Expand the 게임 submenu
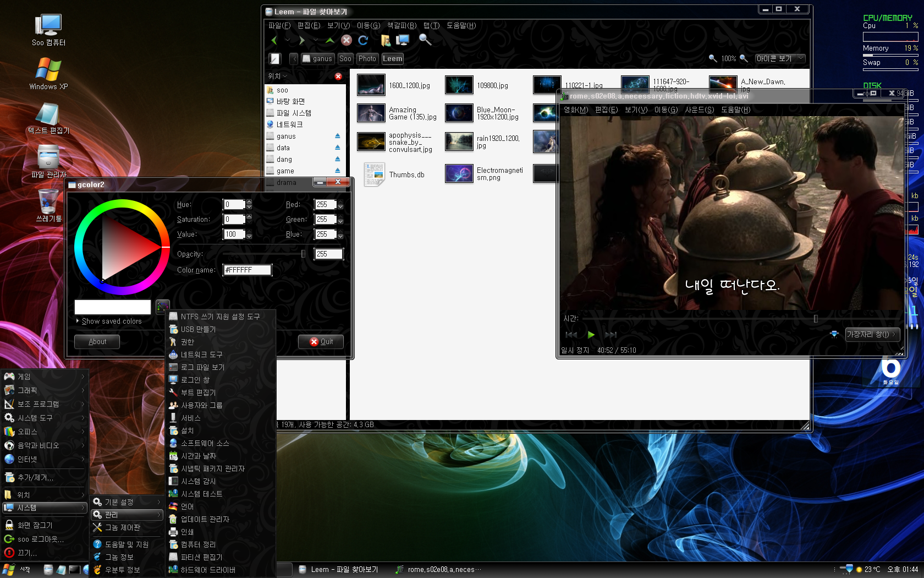The image size is (924, 578). [45, 377]
